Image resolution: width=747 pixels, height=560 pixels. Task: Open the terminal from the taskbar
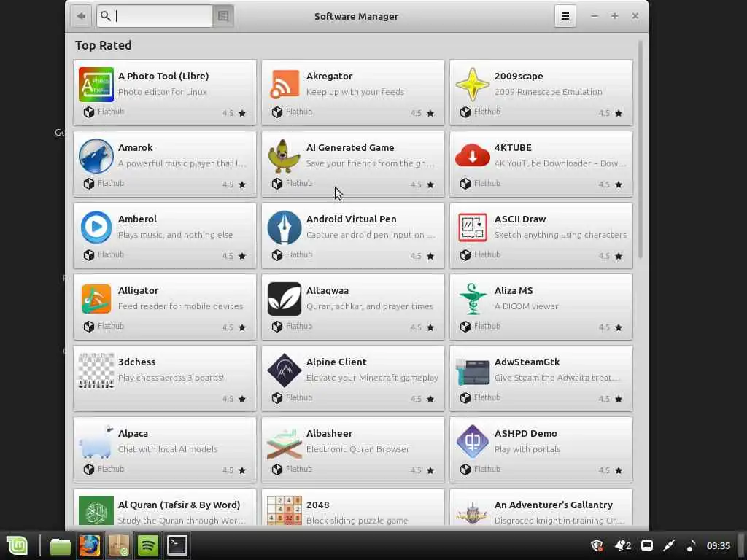[x=177, y=545]
